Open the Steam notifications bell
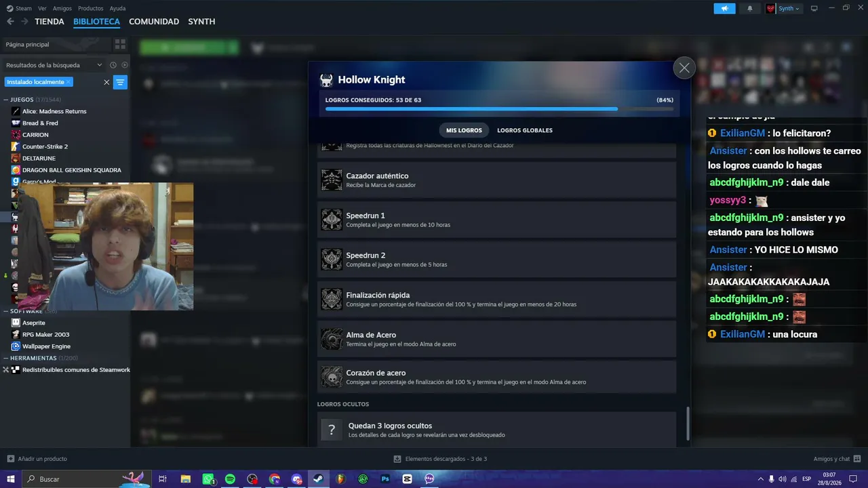This screenshot has width=868, height=488. 750,8
